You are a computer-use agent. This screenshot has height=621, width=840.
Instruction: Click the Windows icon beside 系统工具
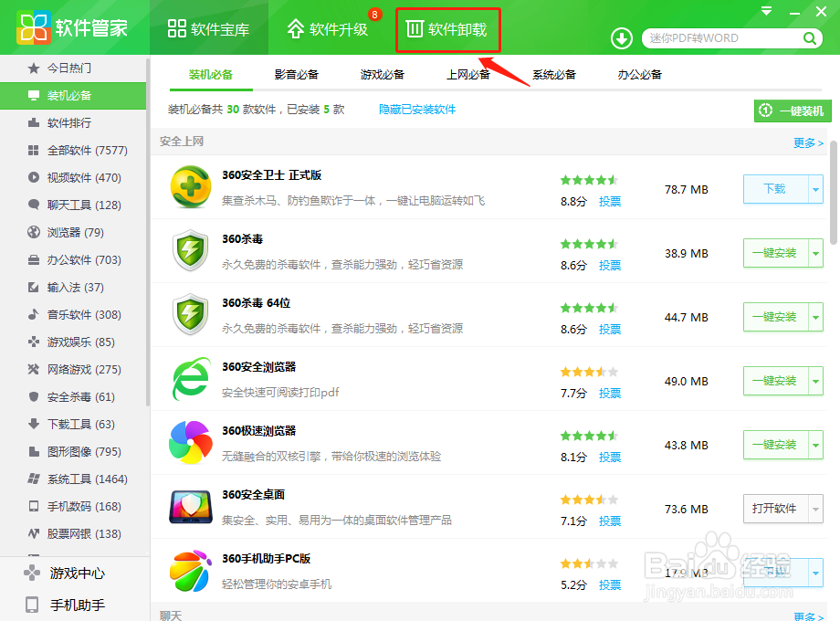point(34,479)
